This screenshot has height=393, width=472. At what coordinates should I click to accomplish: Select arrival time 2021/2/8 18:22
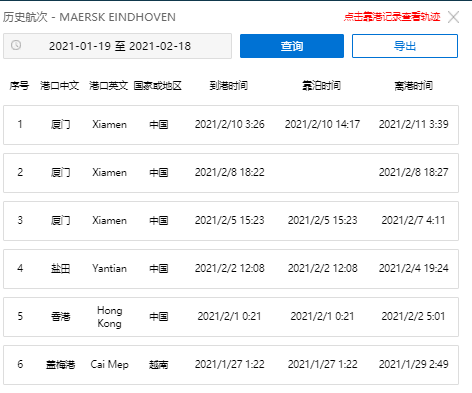(230, 172)
